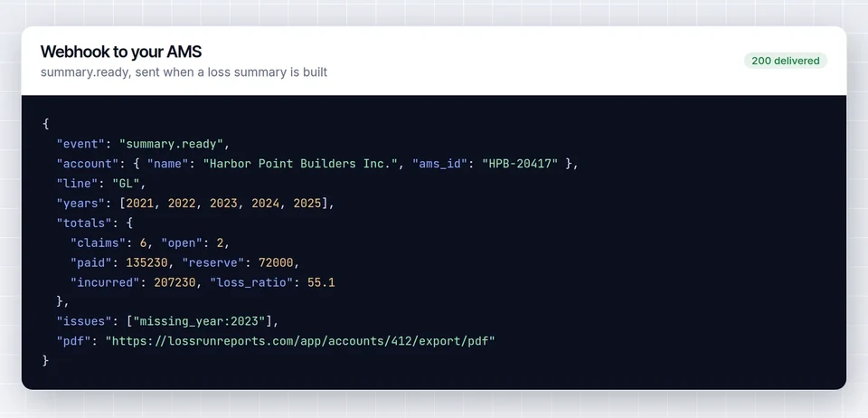Select the "GL" line value
The height and width of the screenshot is (418, 868).
pyautogui.click(x=126, y=184)
